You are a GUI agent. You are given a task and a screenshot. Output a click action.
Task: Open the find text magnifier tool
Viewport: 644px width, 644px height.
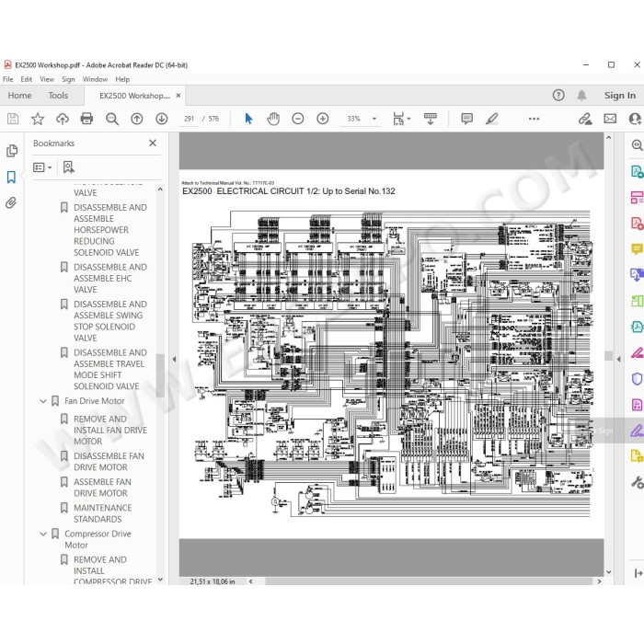[112, 119]
